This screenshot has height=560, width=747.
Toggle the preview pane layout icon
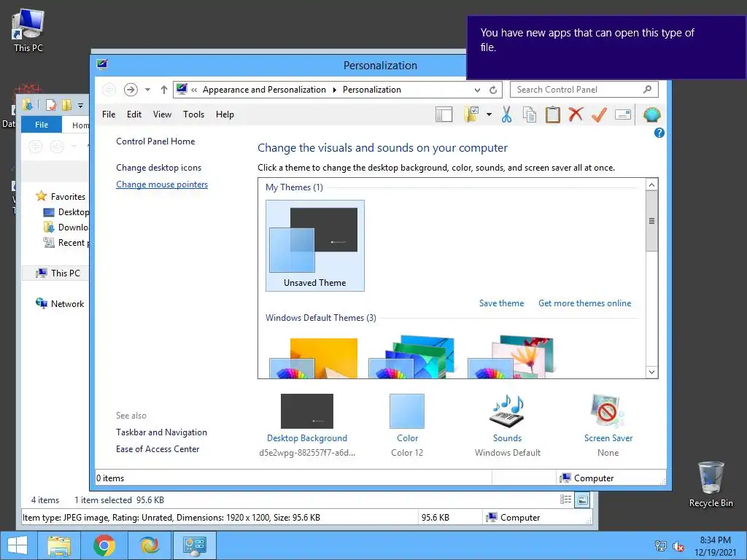[444, 114]
